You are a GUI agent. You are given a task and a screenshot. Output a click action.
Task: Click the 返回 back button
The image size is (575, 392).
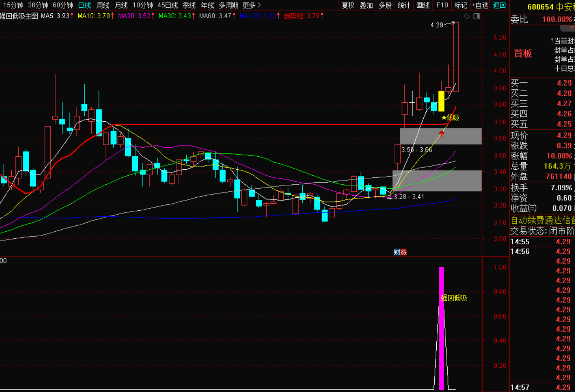pos(499,5)
